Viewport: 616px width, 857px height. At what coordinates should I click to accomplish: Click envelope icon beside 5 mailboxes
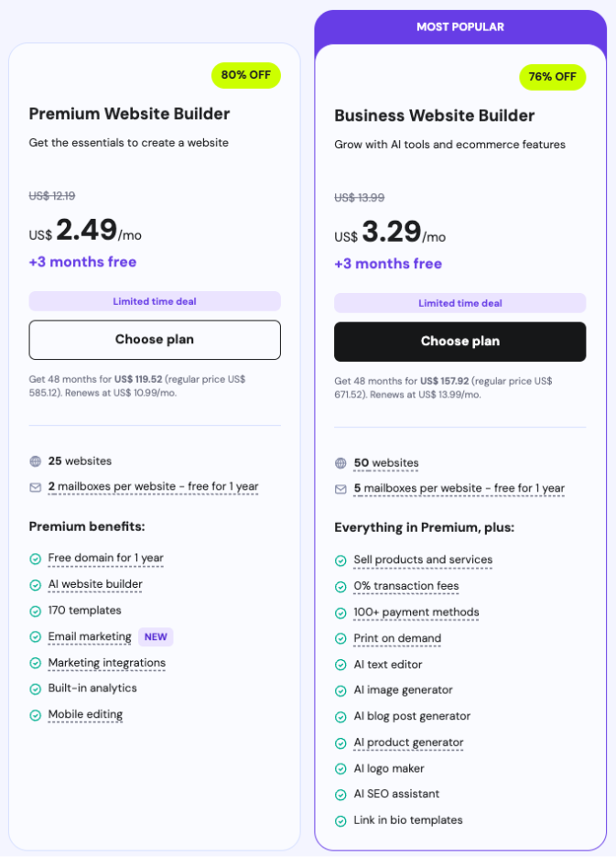coord(340,489)
